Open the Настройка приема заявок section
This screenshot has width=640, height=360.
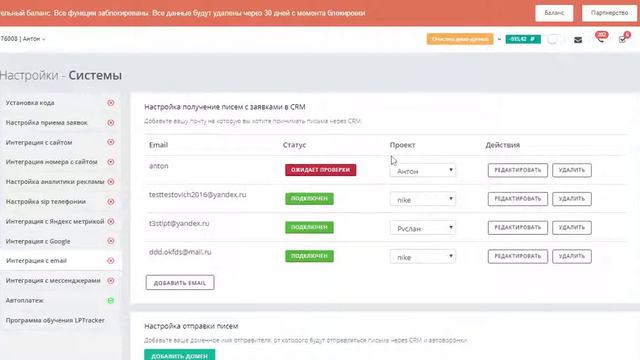coord(47,122)
